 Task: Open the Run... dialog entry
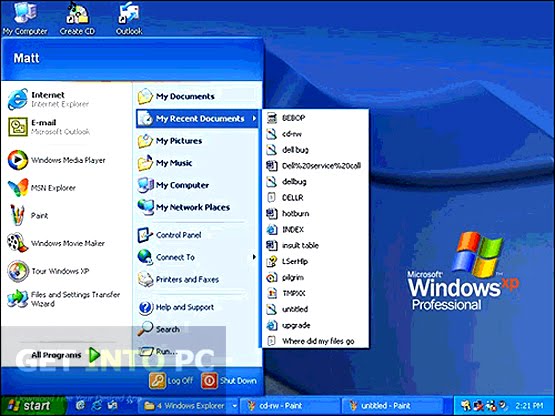pos(158,351)
